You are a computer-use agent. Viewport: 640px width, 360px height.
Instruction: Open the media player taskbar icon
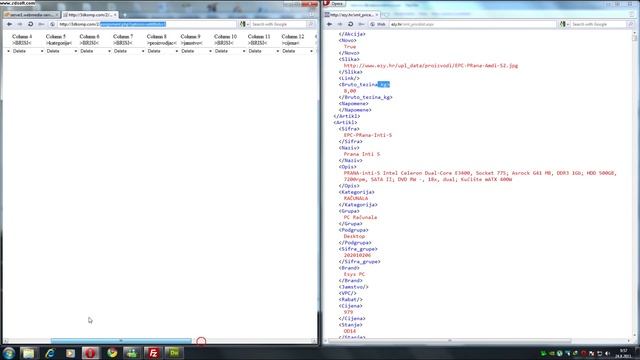click(70, 353)
